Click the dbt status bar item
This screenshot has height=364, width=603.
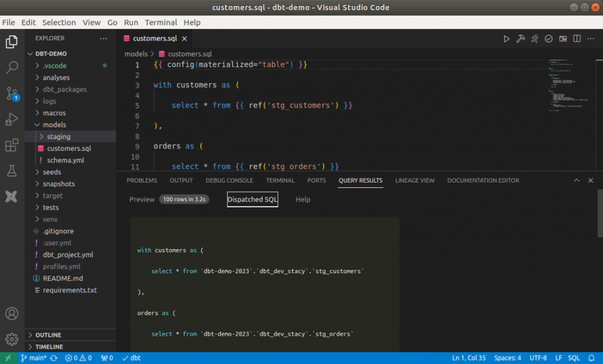(131, 358)
